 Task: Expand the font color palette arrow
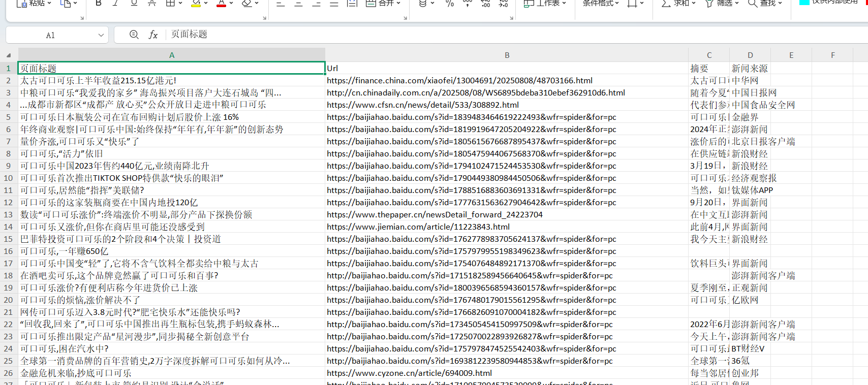tap(231, 3)
